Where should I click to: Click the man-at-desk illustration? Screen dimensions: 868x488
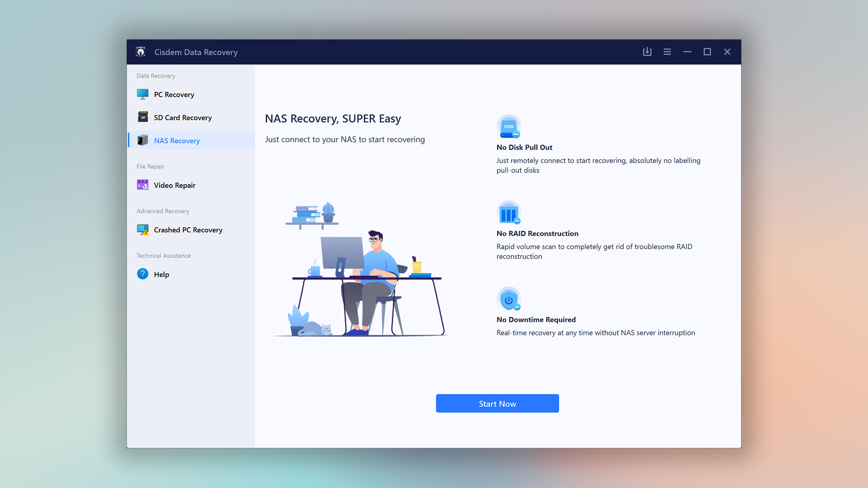pos(360,269)
